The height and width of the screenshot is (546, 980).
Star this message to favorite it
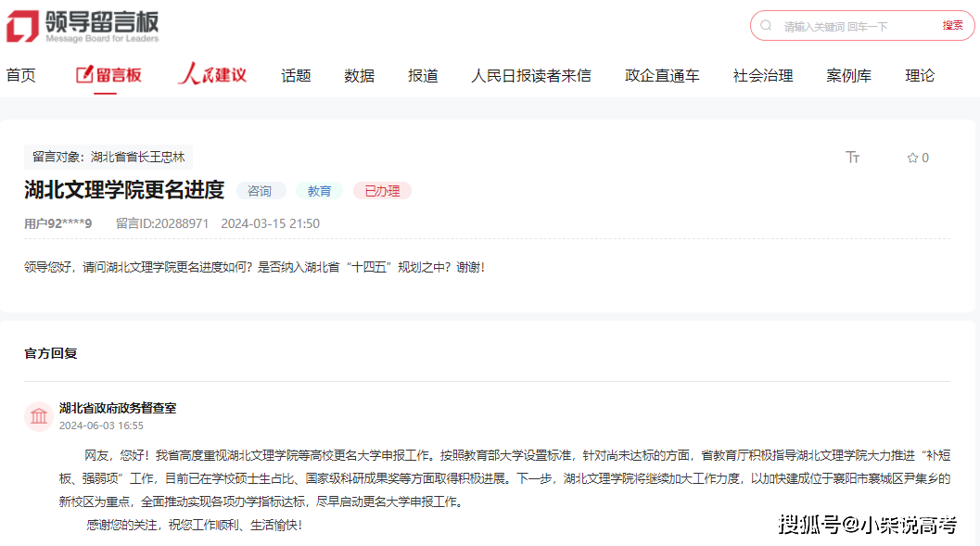(913, 158)
